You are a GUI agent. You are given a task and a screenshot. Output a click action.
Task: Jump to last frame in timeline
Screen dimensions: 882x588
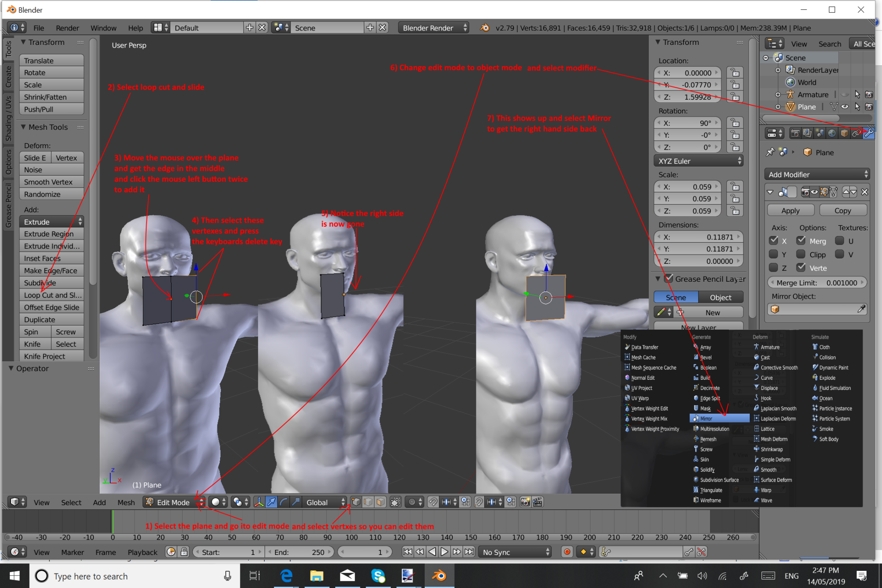point(469,552)
